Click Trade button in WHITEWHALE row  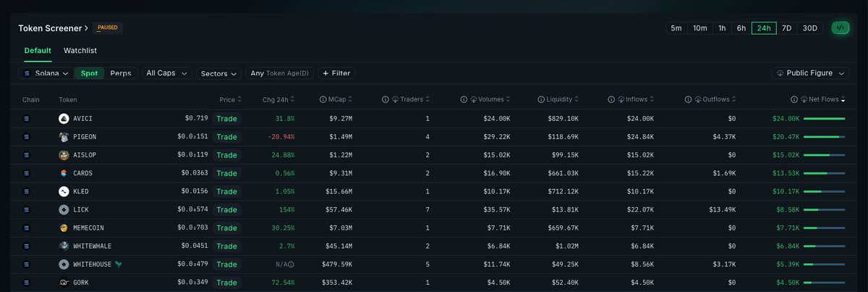[x=226, y=246]
